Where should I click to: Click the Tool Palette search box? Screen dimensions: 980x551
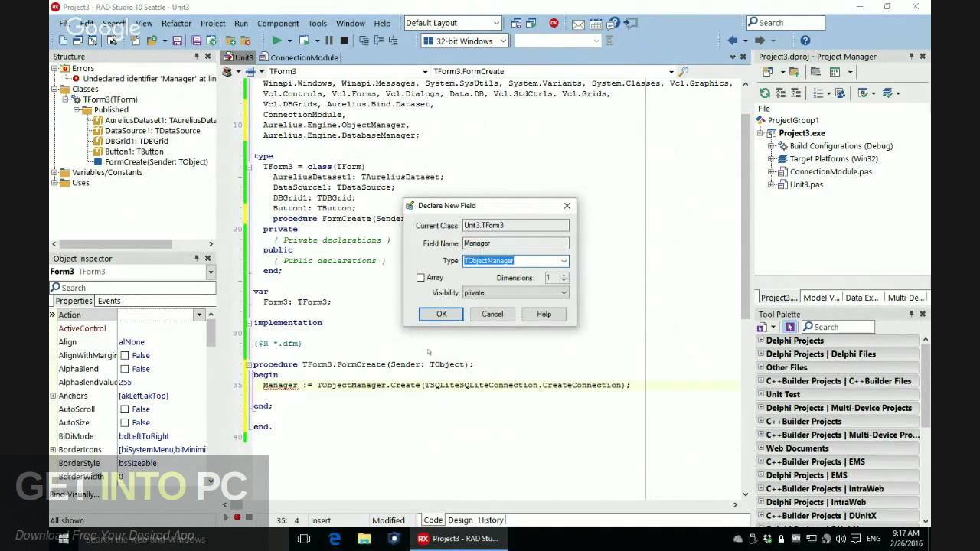pyautogui.click(x=838, y=327)
